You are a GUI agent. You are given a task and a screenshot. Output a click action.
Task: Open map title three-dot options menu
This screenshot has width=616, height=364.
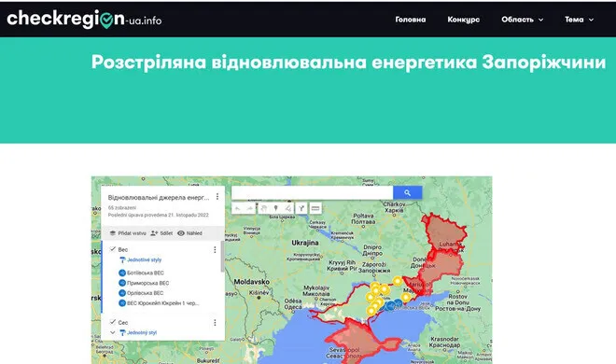217,196
